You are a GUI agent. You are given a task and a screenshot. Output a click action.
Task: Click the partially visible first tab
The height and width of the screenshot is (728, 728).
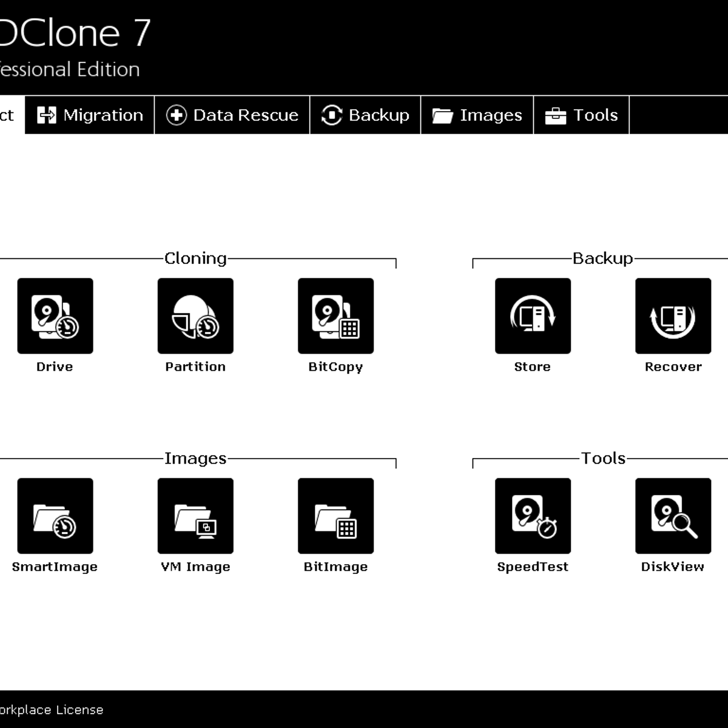[x=12, y=115]
